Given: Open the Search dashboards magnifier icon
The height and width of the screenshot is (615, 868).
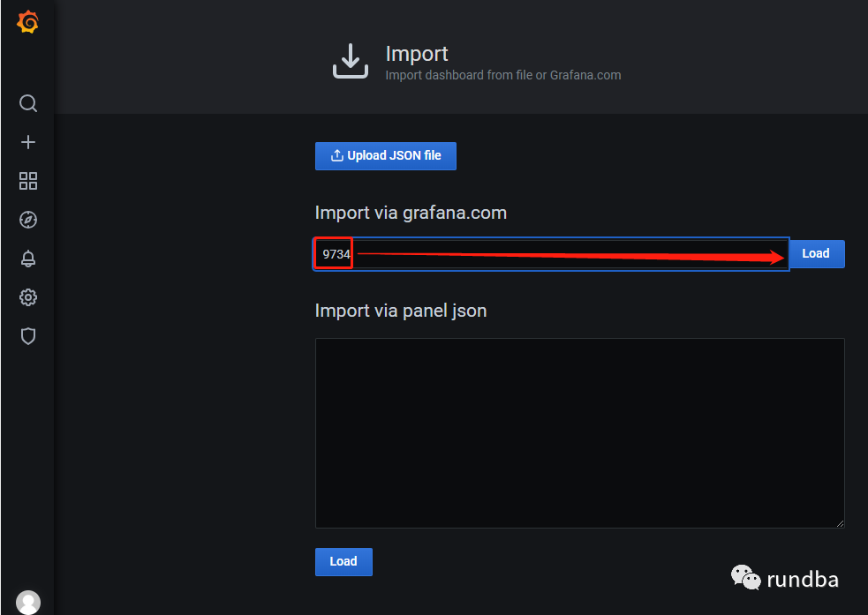Looking at the screenshot, I should click(28, 104).
